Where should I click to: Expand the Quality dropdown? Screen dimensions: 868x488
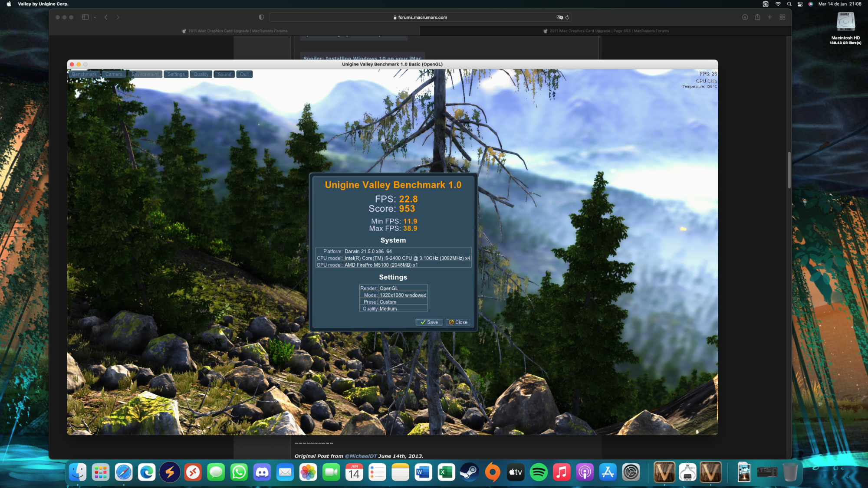click(201, 74)
